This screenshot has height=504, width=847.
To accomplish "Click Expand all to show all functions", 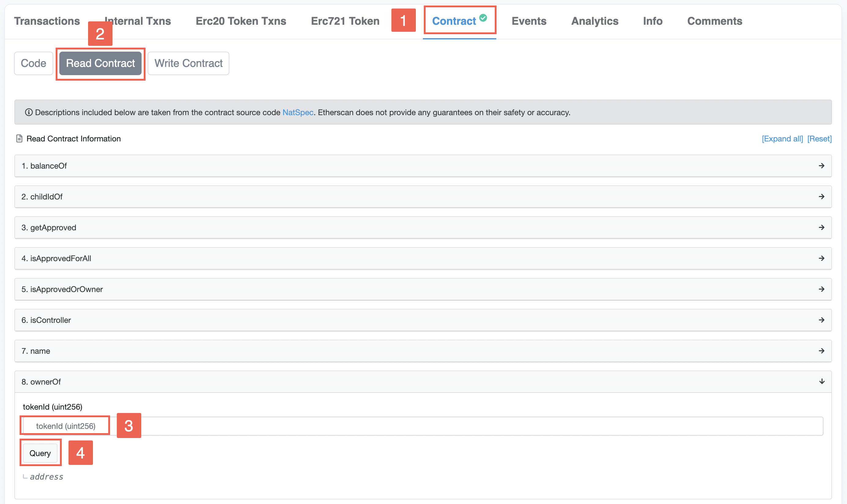I will point(782,139).
